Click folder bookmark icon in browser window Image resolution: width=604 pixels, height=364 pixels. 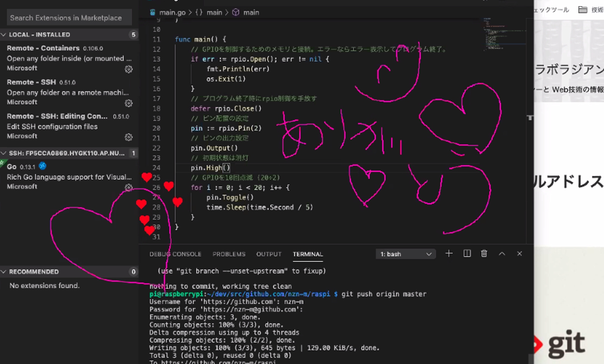click(x=583, y=9)
